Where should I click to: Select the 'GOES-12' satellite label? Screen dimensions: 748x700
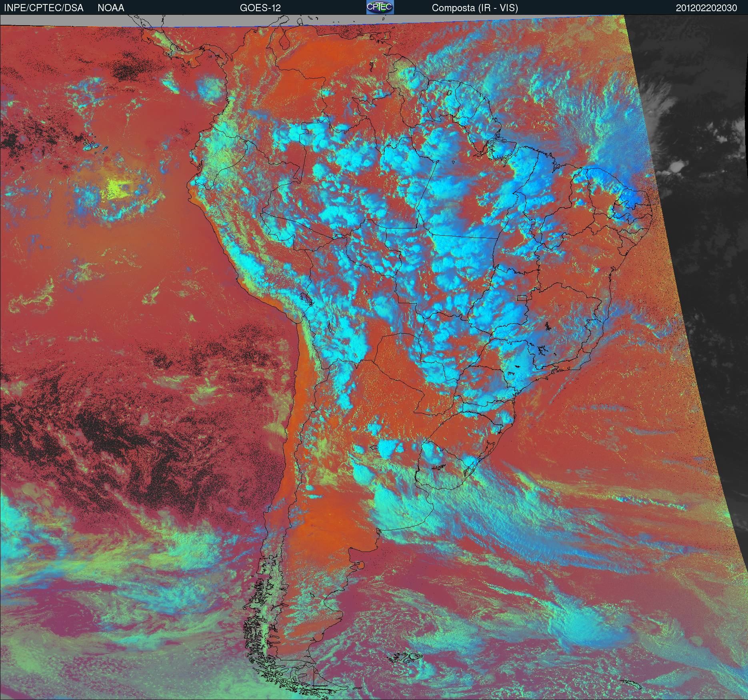pyautogui.click(x=260, y=8)
